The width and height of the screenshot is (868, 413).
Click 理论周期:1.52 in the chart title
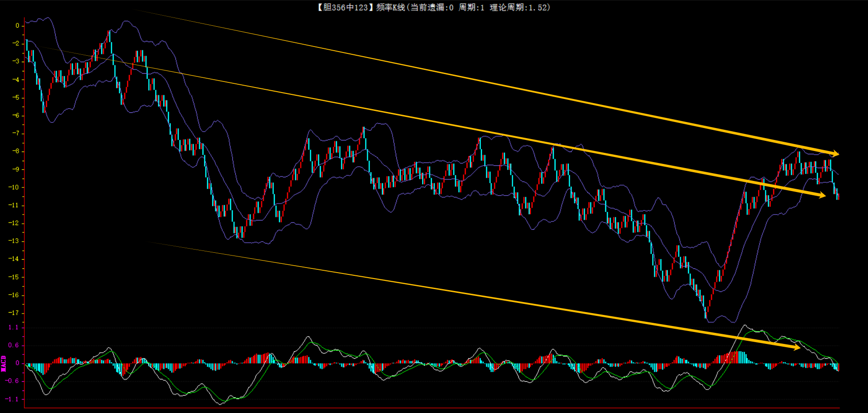click(x=519, y=7)
